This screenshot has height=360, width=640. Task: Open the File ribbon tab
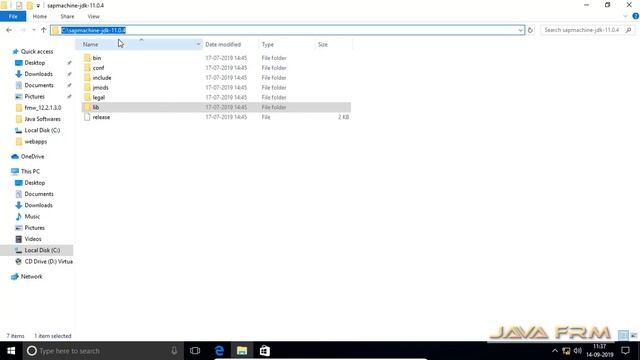point(13,16)
